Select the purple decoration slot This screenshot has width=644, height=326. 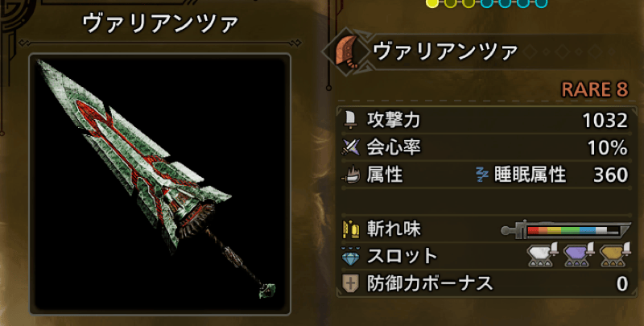tap(577, 255)
